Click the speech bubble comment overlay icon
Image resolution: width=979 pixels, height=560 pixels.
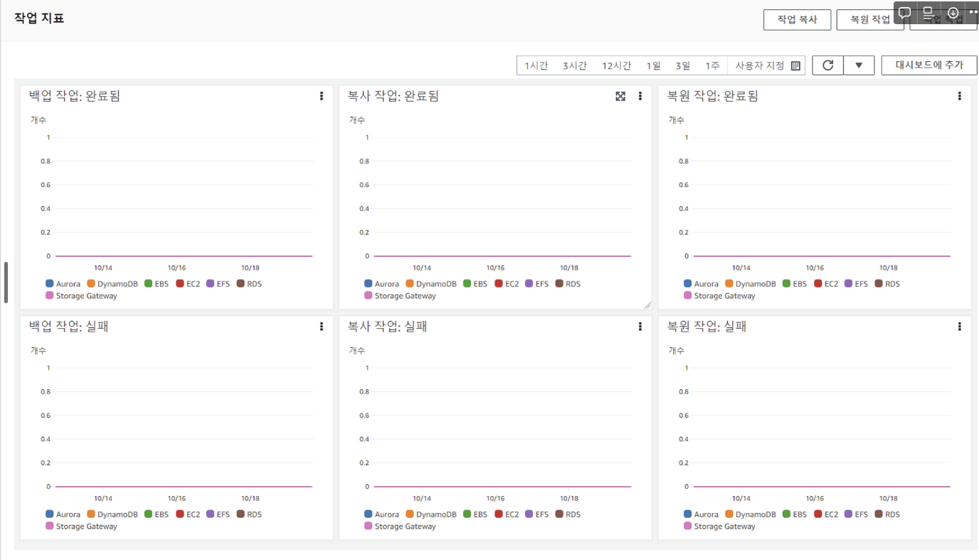pos(905,13)
